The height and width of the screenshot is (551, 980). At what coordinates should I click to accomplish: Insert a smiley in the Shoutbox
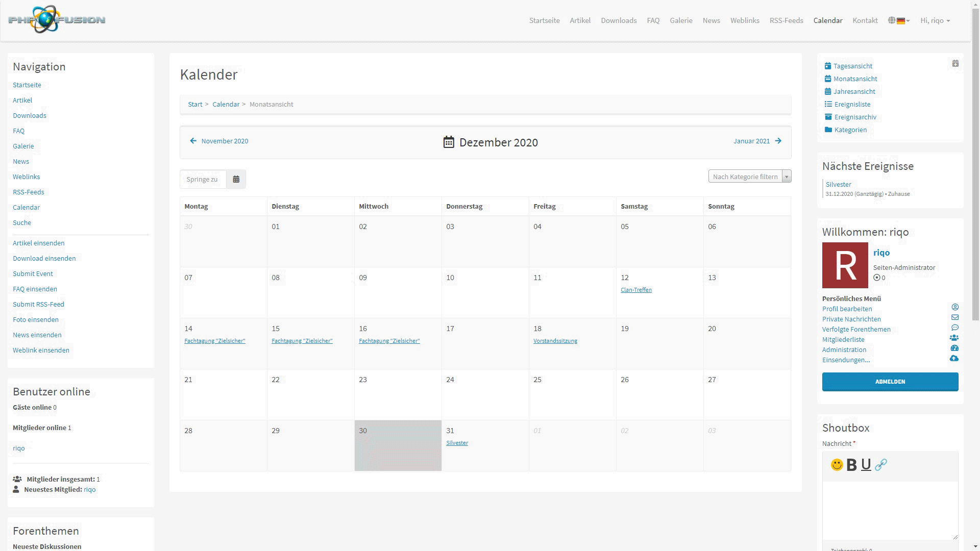pos(837,465)
